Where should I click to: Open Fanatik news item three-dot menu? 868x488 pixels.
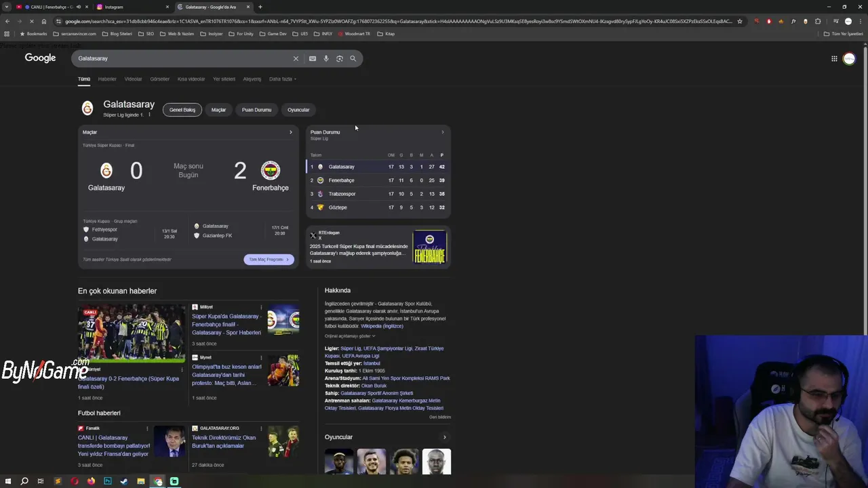[x=147, y=428]
